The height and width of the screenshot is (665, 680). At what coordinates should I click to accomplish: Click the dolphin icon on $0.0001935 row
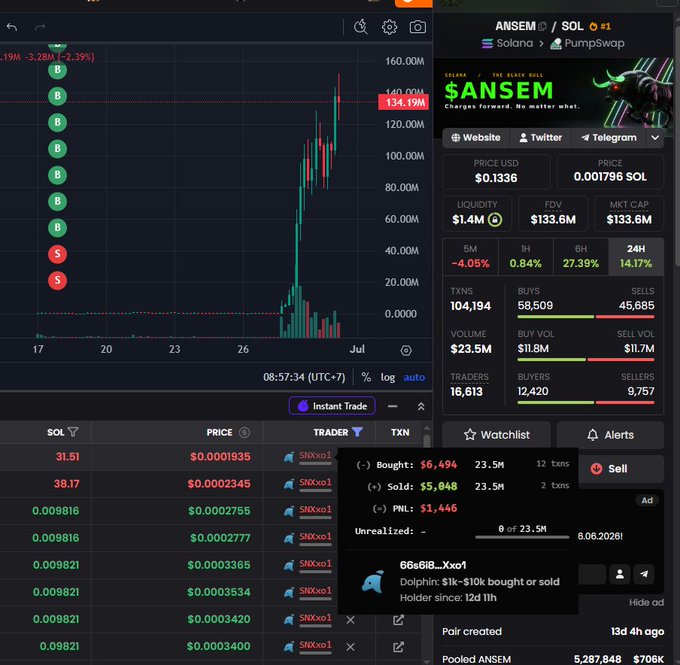click(289, 457)
